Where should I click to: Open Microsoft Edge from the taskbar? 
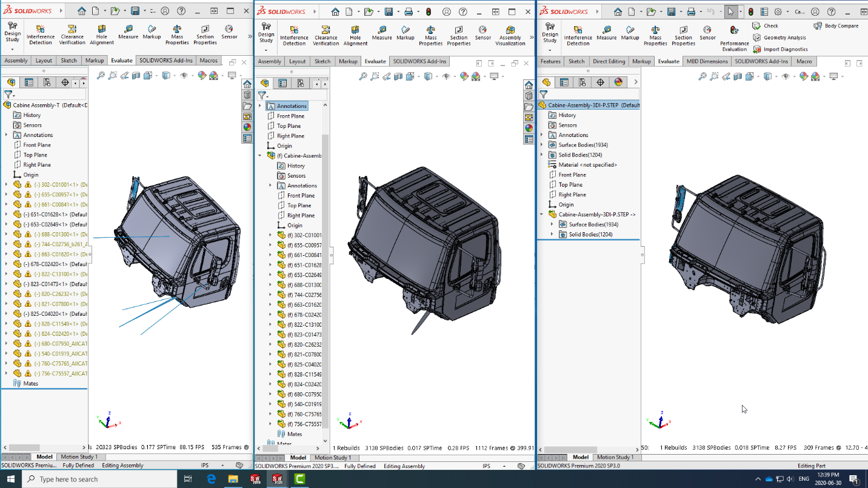[211, 479]
